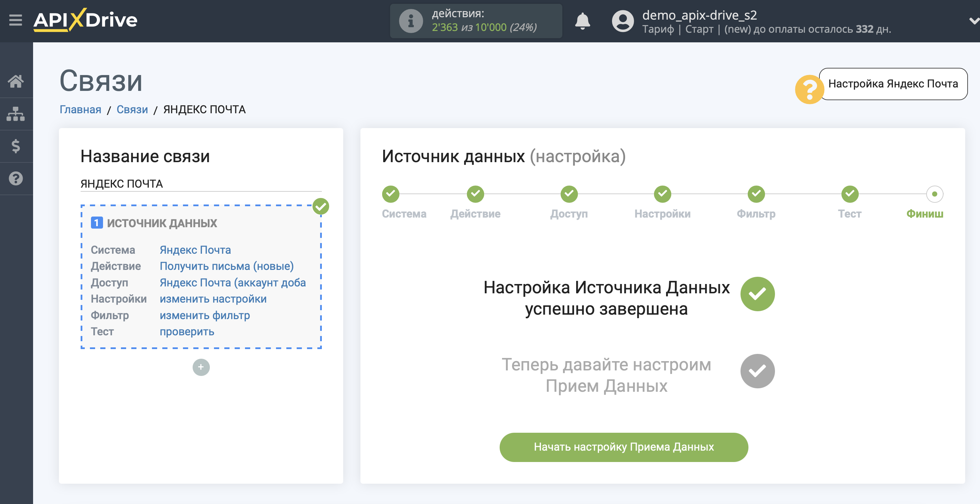980x504 pixels.
Task: Go to Тест step in wizard
Action: [849, 213]
